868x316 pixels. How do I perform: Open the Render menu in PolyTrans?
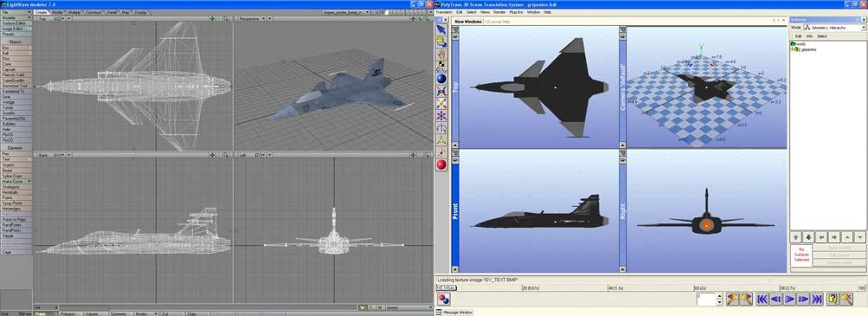[x=499, y=11]
